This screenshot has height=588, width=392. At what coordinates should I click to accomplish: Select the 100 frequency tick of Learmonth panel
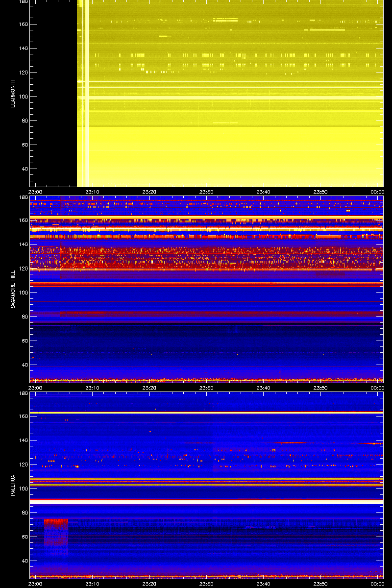(x=23, y=97)
